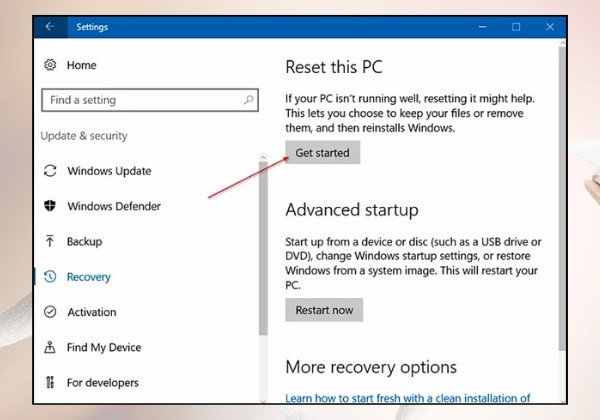Open For developers settings
Viewport: 600px width, 420px height.
point(103,383)
